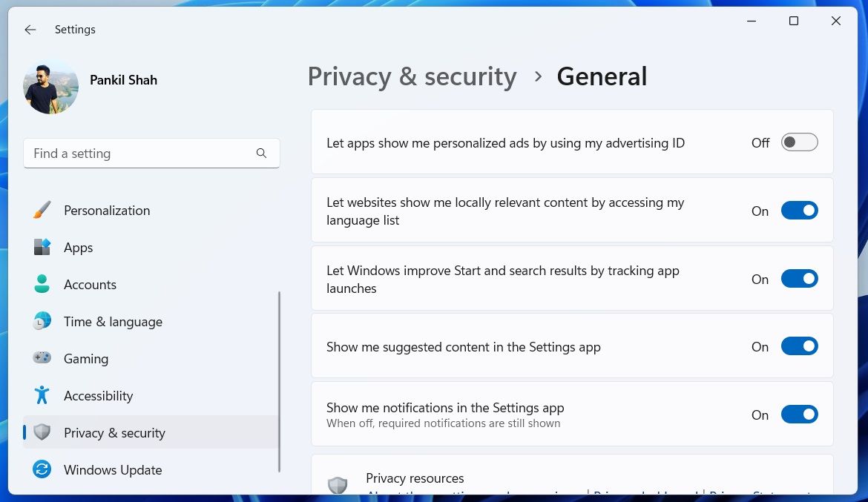Open the Accounts person icon
The height and width of the screenshot is (502, 868).
coord(42,285)
